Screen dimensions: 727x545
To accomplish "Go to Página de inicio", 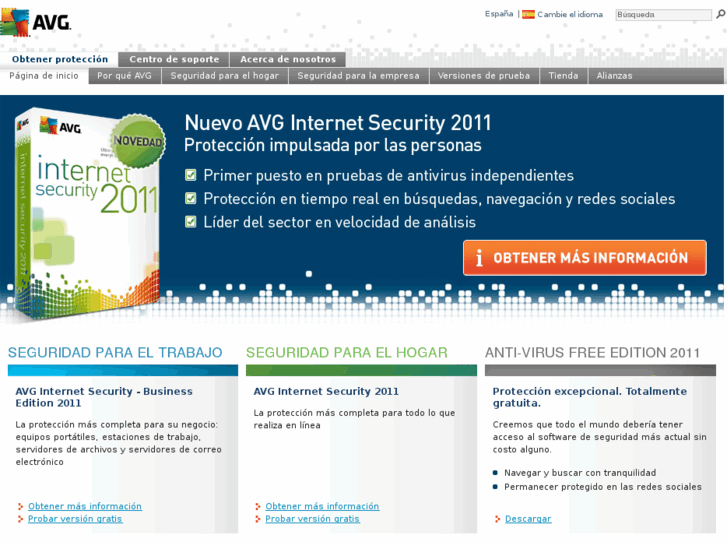I will pos(44,76).
